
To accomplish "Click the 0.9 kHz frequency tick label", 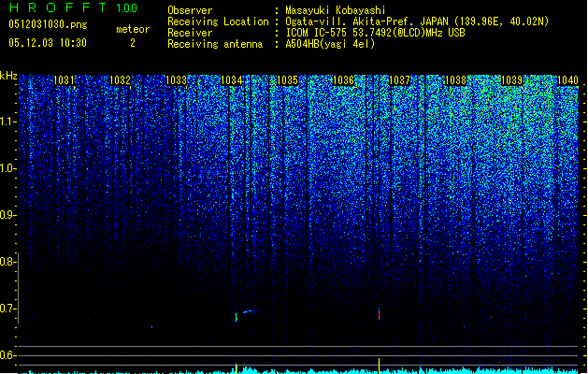I will (7, 215).
